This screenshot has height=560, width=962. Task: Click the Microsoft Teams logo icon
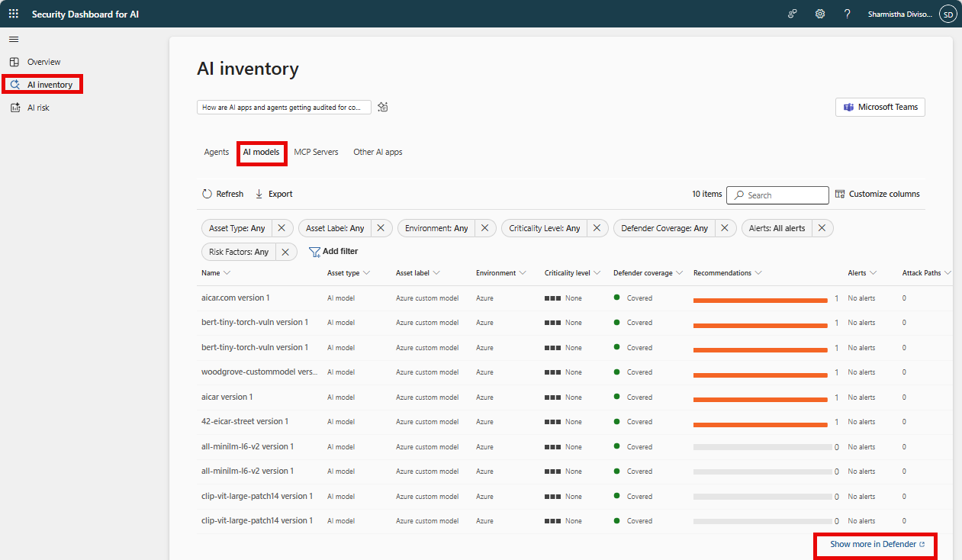(x=848, y=108)
